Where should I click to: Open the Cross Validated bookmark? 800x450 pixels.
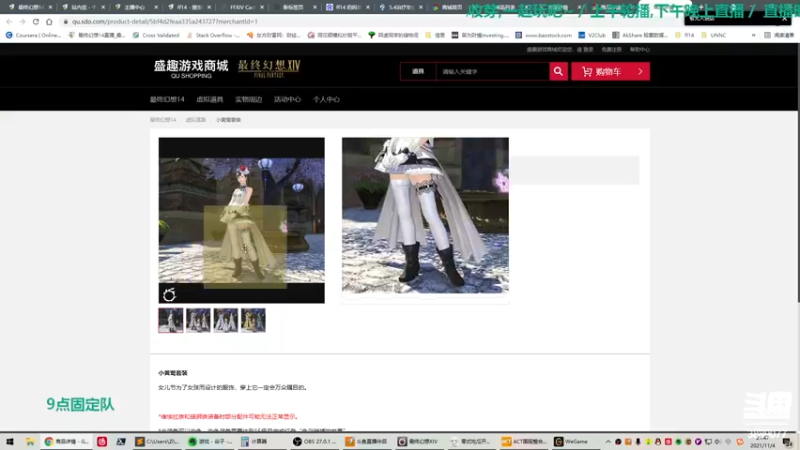(x=156, y=35)
